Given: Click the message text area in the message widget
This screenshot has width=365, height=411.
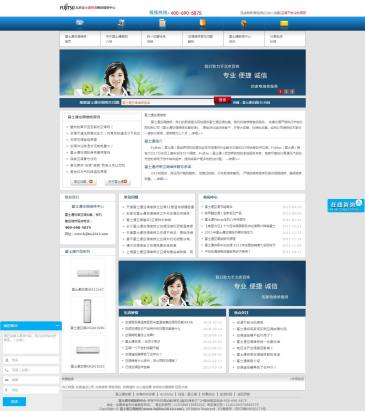Looking at the screenshot, I should click(x=31, y=343).
